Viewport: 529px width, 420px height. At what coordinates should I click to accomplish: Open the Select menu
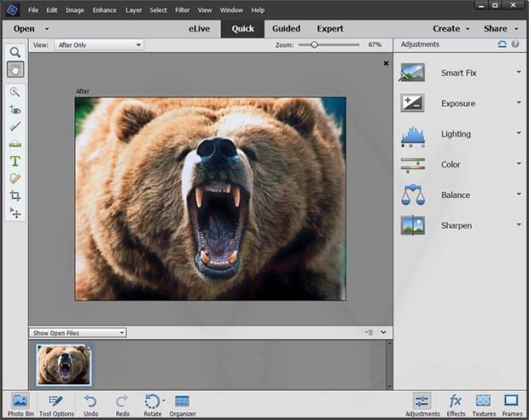158,10
